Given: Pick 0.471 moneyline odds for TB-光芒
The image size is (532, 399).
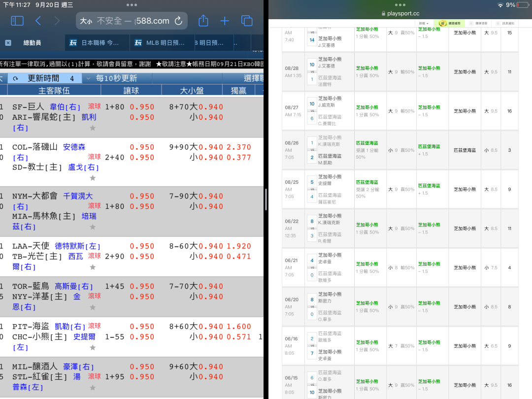Looking at the screenshot, I should tap(239, 257).
